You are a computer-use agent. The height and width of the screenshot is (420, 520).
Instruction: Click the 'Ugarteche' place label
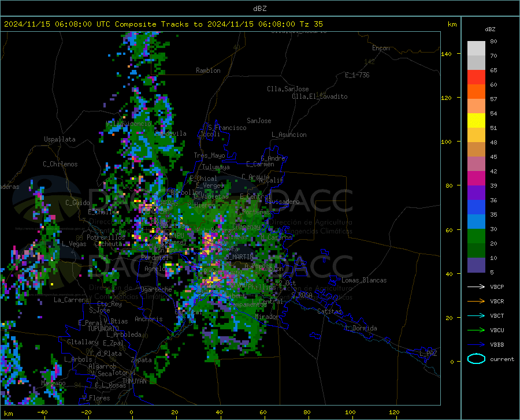coord(156,289)
